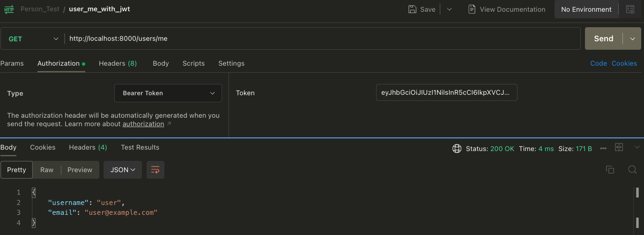644x235 pixels.
Task: Switch to the Test Results tab
Action: click(x=140, y=147)
